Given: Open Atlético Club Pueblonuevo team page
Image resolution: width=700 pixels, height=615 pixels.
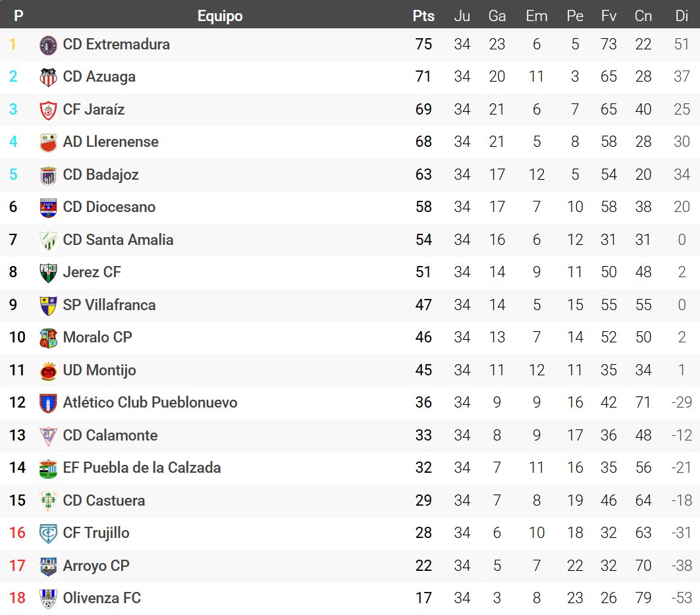Looking at the screenshot, I should point(150,402).
